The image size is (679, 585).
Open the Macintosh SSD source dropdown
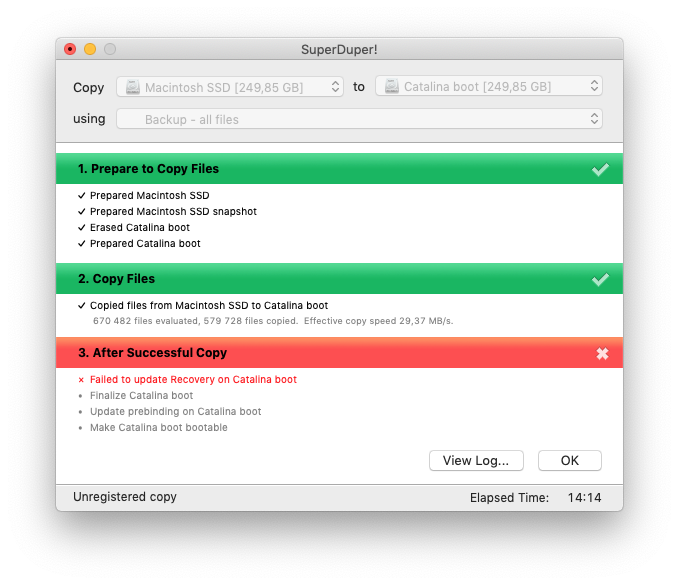230,87
